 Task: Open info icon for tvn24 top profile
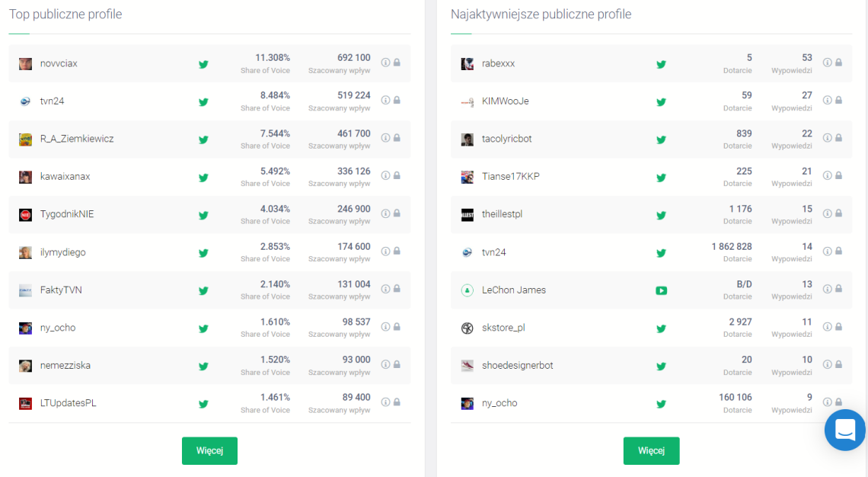pyautogui.click(x=385, y=101)
